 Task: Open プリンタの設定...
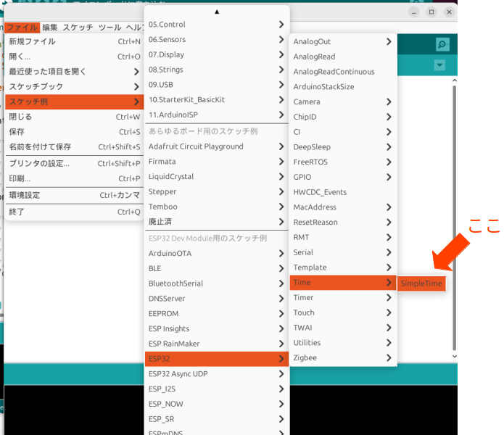(x=74, y=164)
